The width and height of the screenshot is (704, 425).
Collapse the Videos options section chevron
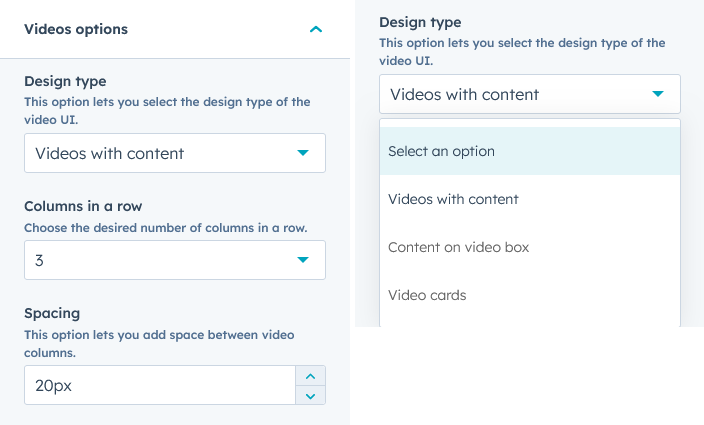click(x=316, y=30)
